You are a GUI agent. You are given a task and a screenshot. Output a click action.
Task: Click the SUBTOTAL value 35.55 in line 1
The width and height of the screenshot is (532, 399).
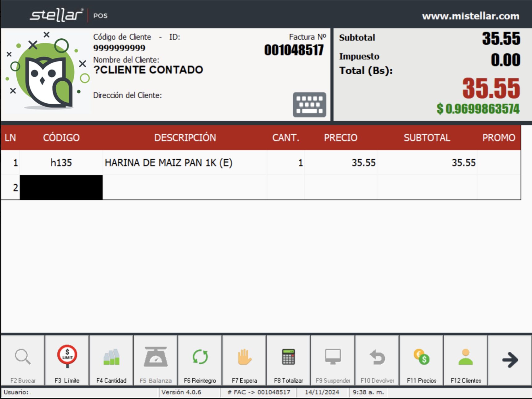(x=464, y=163)
